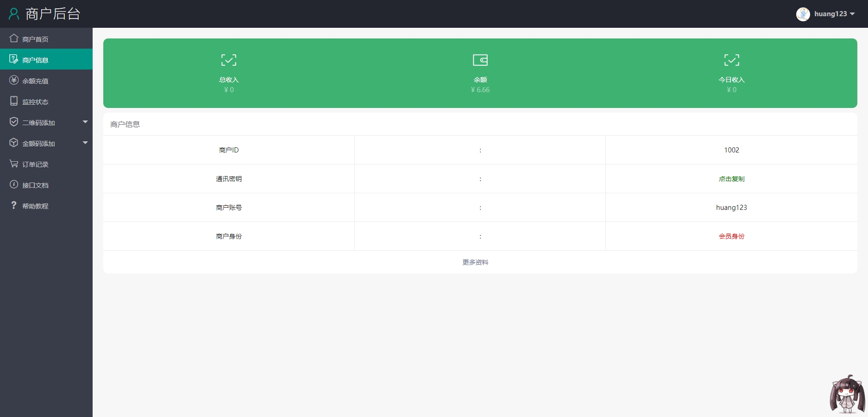
Task: Click the cart icon beside 订单记录
Action: coord(14,164)
